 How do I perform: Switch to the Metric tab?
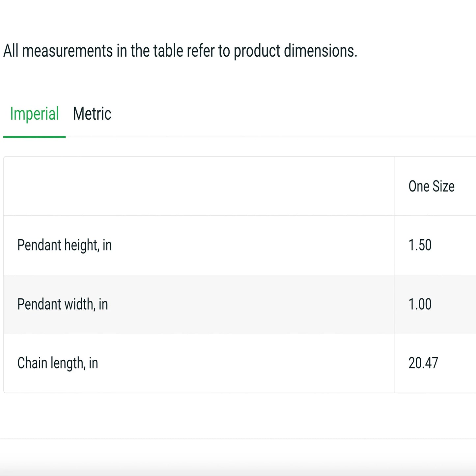click(x=92, y=114)
